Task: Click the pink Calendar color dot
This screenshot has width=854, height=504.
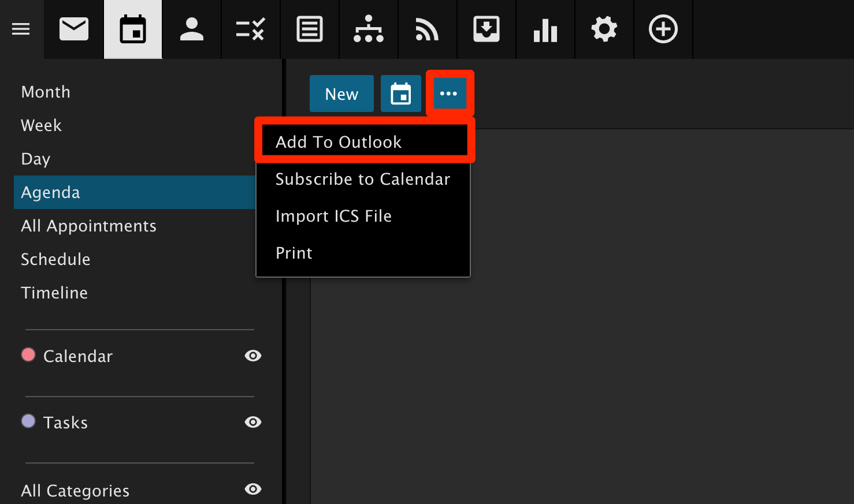Action: pos(28,354)
